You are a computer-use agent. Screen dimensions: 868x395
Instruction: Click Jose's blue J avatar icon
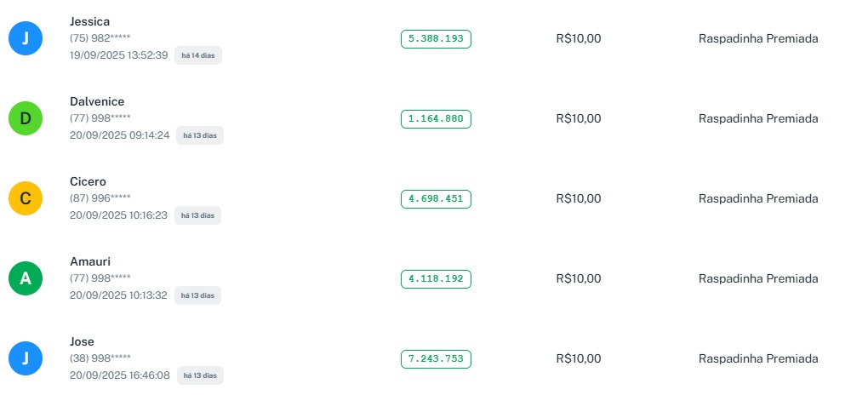26,358
